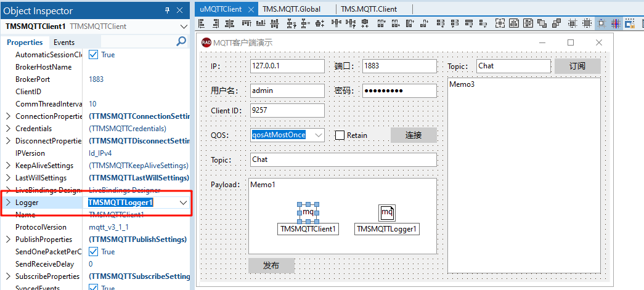Viewport: 644px width, 290px height.
Task: Select the TMSMQTTClient1 component icon on form
Action: 309,212
